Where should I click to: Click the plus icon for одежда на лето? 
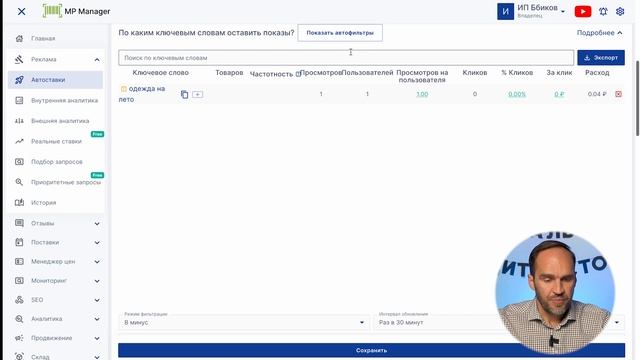(198, 94)
